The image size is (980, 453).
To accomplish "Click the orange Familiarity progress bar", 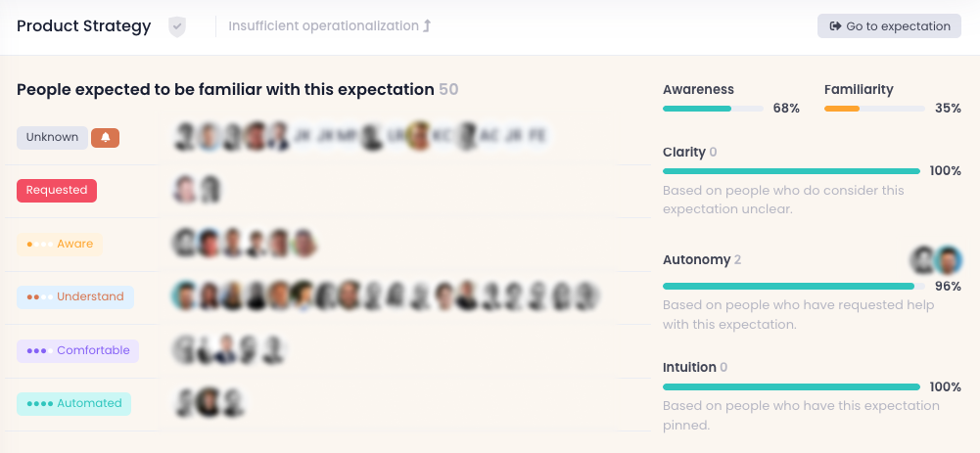I will [873, 109].
